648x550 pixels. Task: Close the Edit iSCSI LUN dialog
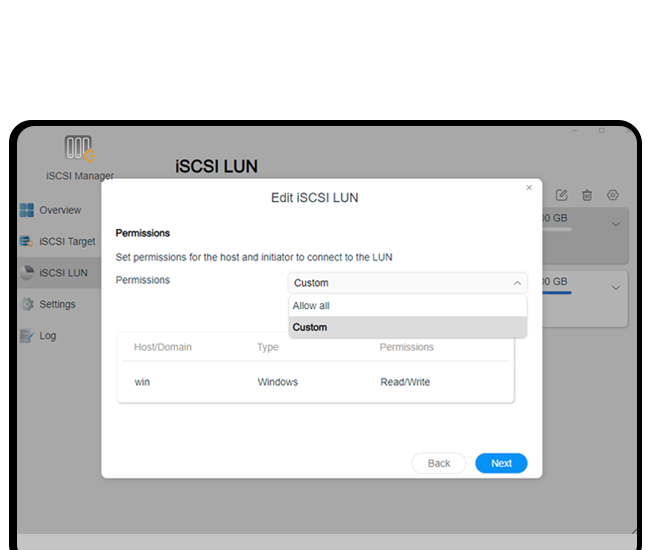pos(529,188)
